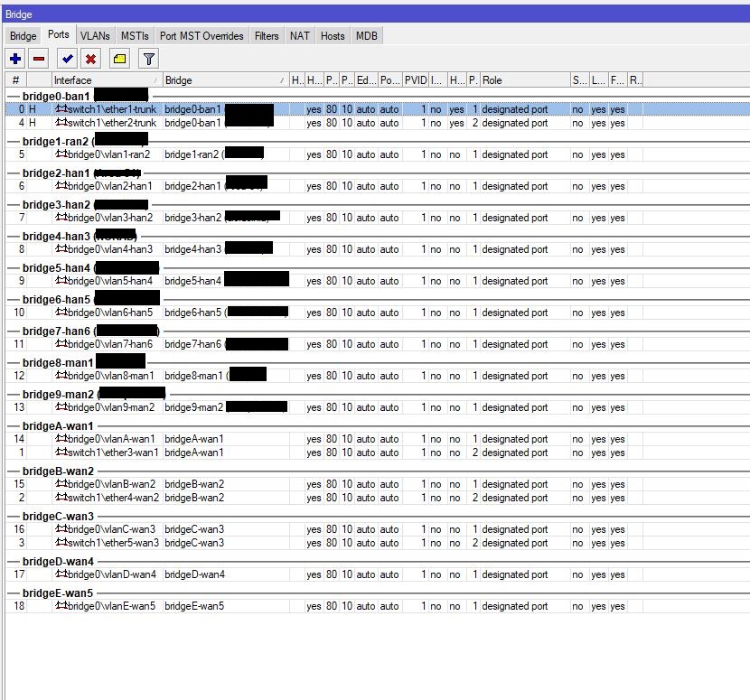This screenshot has width=750, height=700.
Task: Select the switch1\ether4-wan2 interface name
Action: pos(113,498)
